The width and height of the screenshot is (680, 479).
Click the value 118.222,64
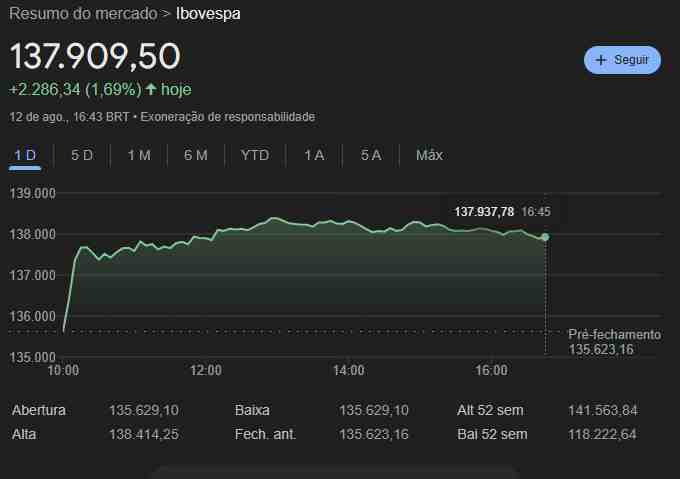pos(602,434)
